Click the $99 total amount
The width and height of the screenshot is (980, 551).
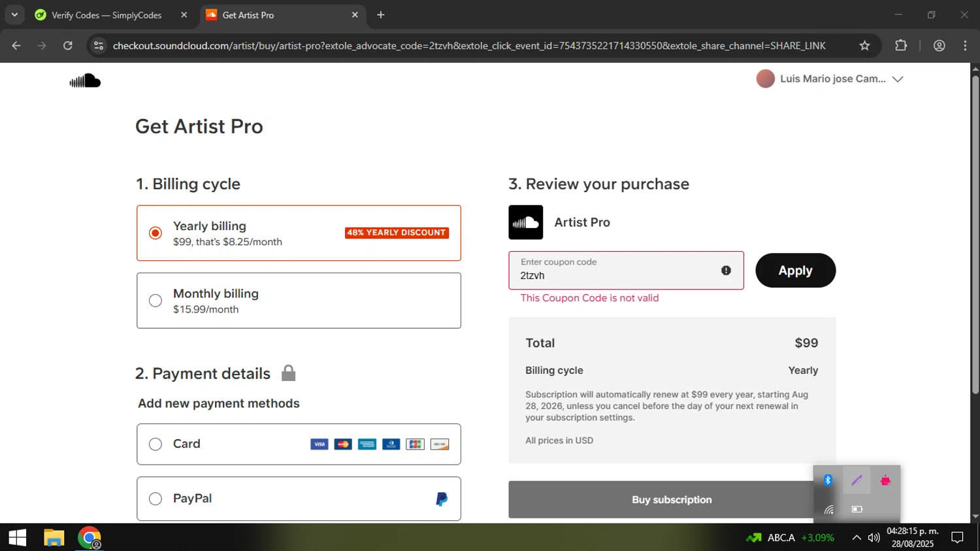tap(806, 343)
